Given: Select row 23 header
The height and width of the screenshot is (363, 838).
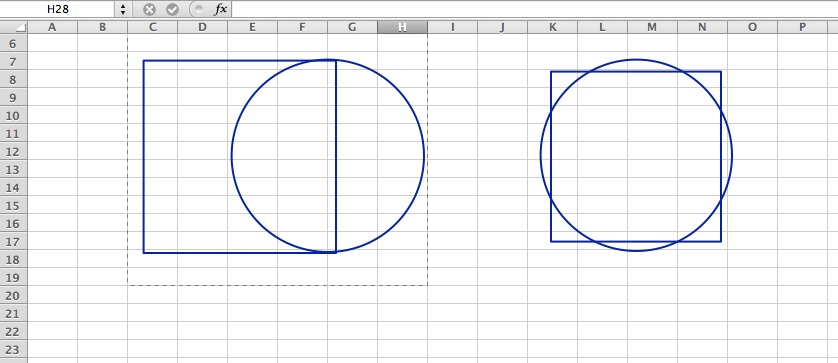Looking at the screenshot, I should click(13, 349).
